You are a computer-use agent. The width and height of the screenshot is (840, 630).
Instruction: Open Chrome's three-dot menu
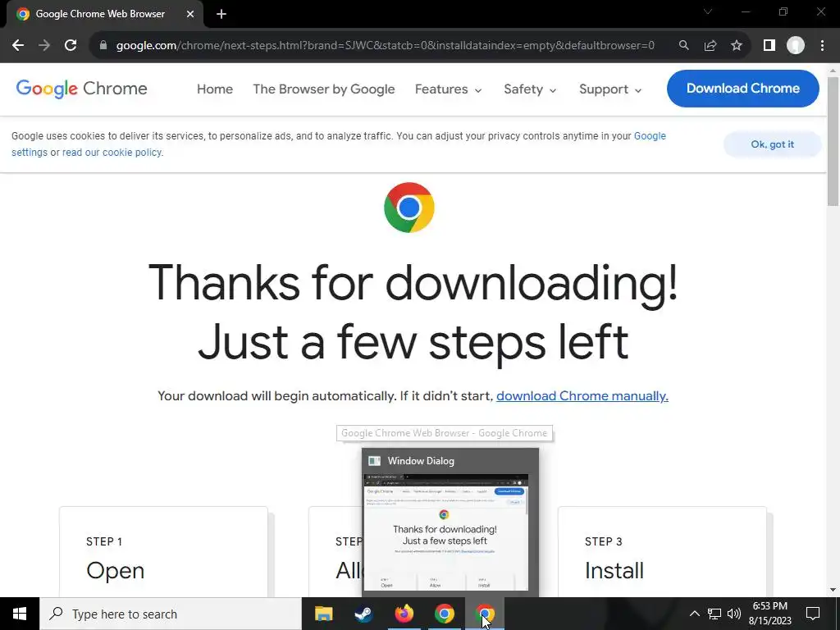822,46
